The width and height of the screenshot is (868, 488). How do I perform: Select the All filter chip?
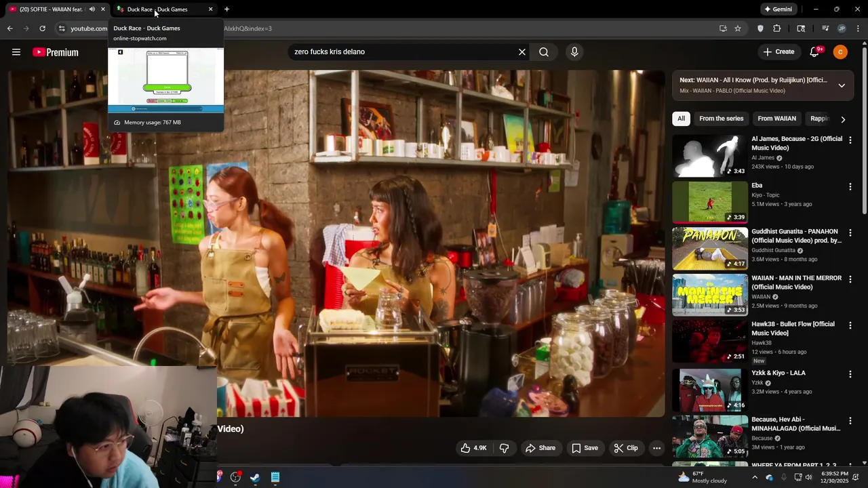(681, 119)
